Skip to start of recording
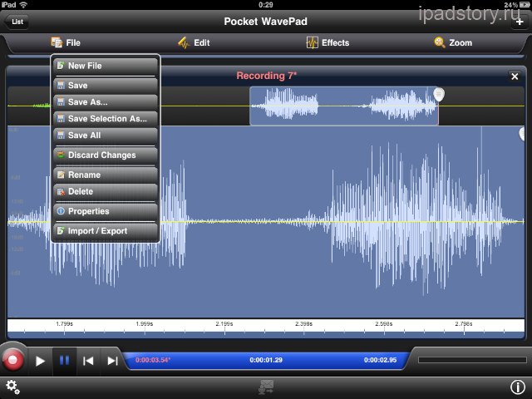This screenshot has width=532, height=399. (88, 361)
